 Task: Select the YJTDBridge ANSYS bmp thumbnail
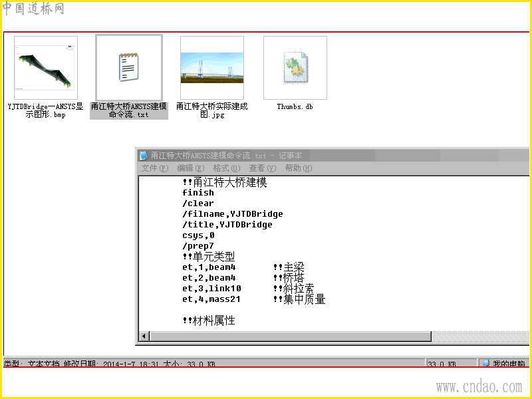coord(46,68)
